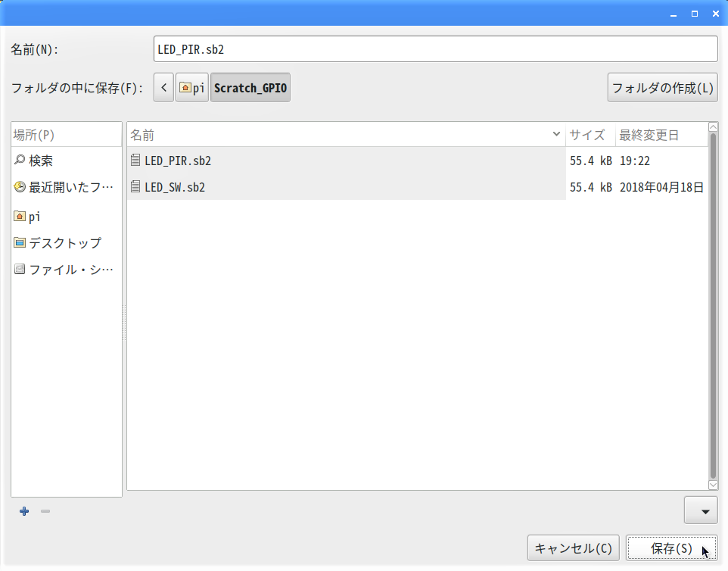
Task: Navigate back with the left chevron button
Action: pyautogui.click(x=163, y=88)
